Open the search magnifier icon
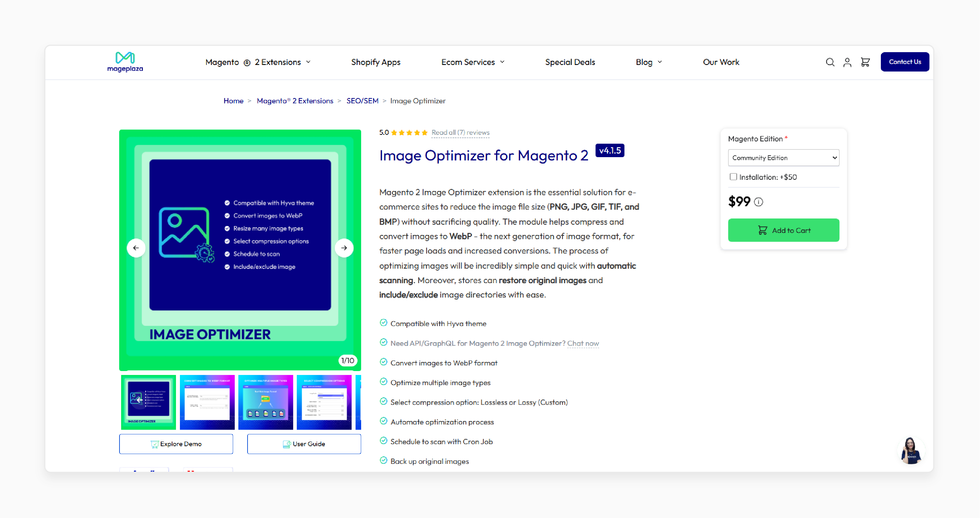Screen dimensions: 980x518 (830, 62)
